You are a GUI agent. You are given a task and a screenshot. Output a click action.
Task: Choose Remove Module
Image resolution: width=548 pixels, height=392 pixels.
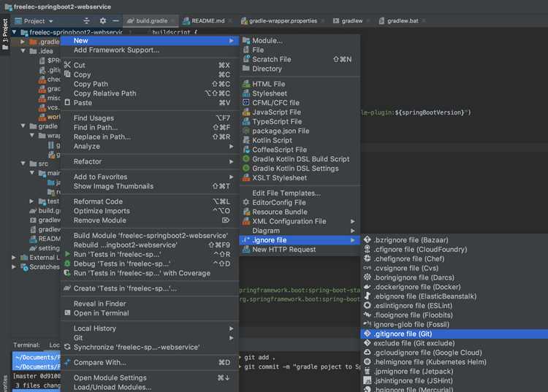coord(150,220)
